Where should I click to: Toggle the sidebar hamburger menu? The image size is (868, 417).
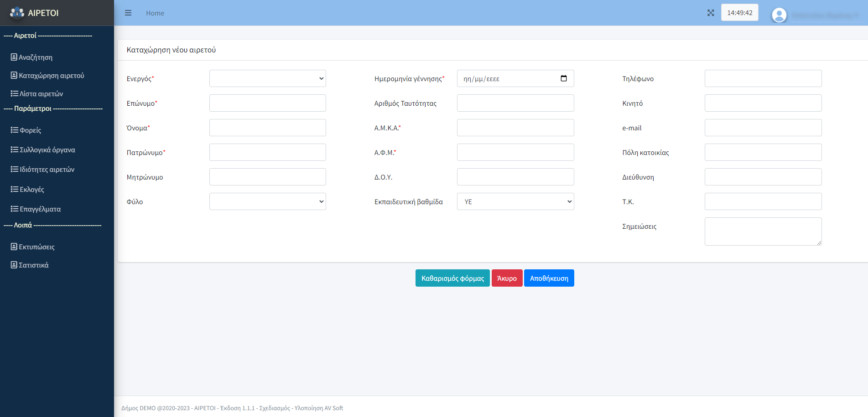tap(128, 13)
